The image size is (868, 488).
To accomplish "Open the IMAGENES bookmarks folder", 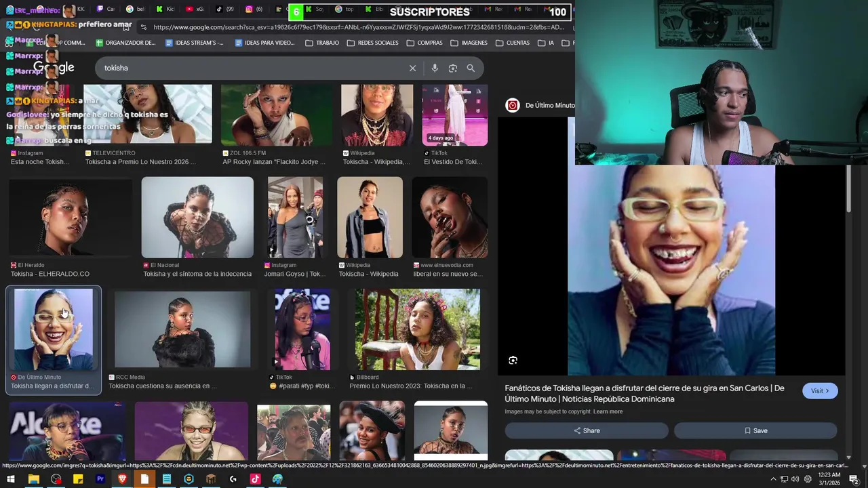I will click(468, 43).
